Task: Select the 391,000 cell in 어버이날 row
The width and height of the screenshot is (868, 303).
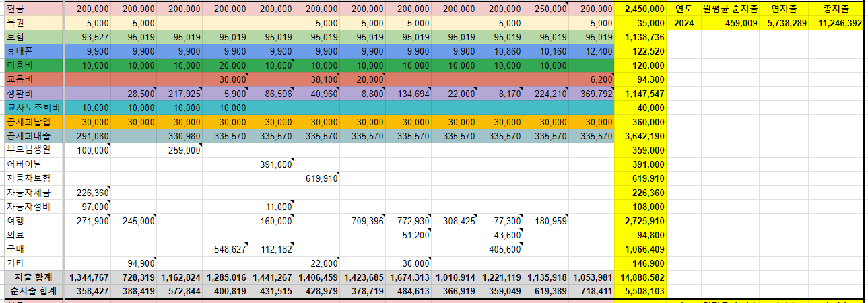Action: 271,164
